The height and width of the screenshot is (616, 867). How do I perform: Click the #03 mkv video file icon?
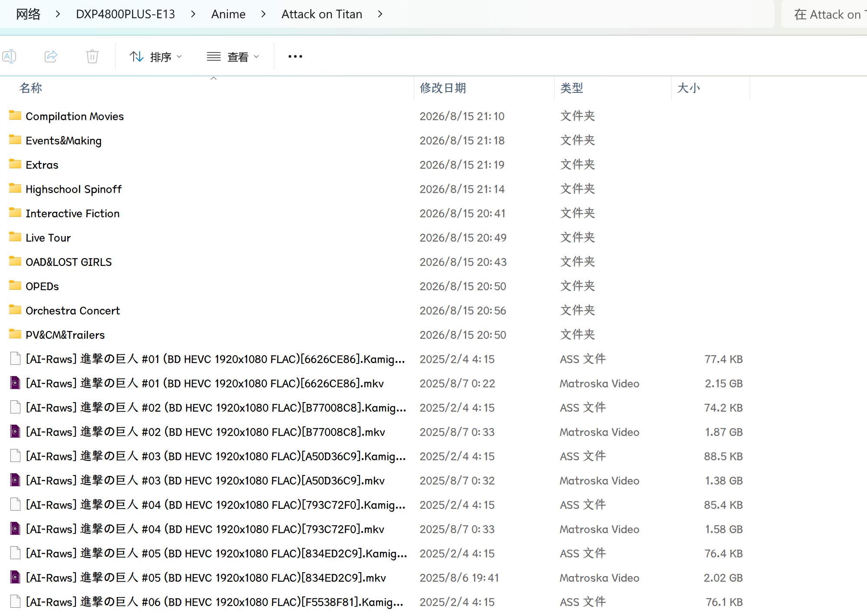(15, 480)
